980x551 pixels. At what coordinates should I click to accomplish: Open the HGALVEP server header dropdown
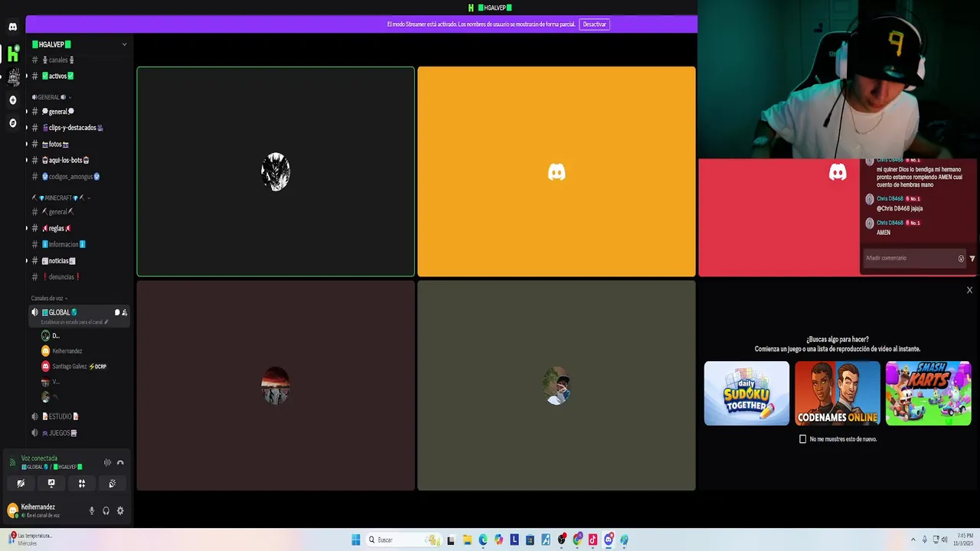click(80, 44)
